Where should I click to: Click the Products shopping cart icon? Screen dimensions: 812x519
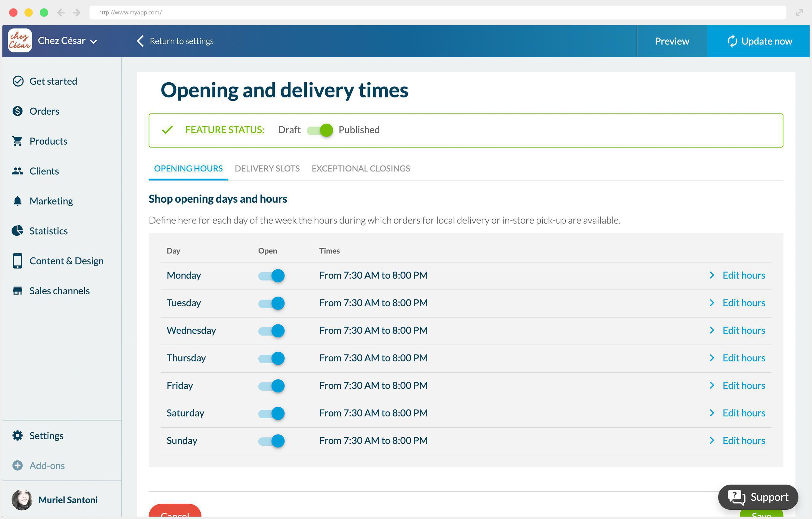(17, 141)
